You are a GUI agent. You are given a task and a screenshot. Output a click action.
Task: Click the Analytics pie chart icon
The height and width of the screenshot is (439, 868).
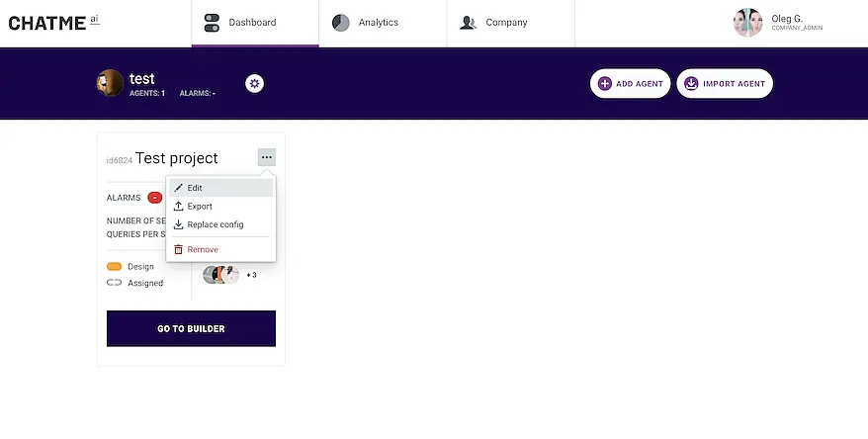pyautogui.click(x=341, y=23)
